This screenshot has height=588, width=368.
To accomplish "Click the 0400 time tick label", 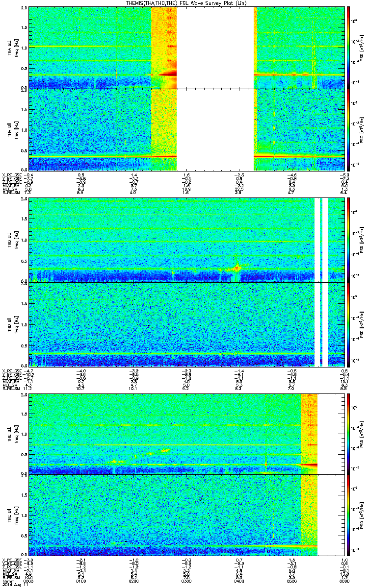I will [238, 581].
